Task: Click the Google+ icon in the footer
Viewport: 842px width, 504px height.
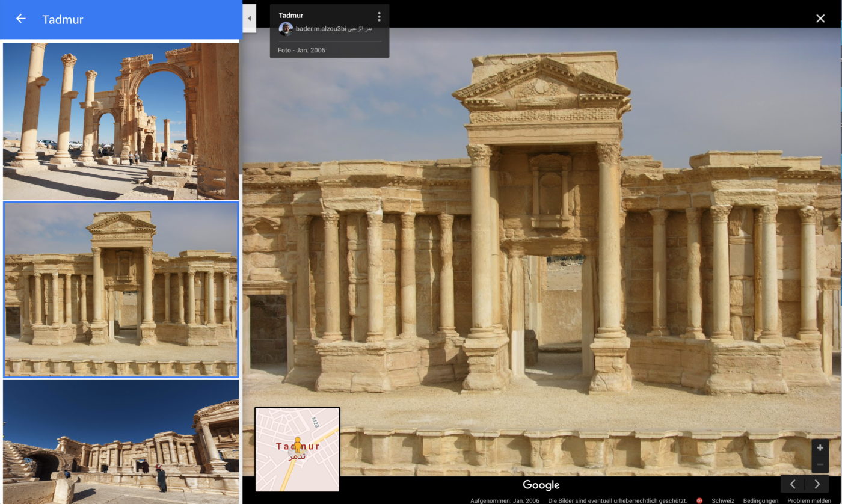Action: 699,500
